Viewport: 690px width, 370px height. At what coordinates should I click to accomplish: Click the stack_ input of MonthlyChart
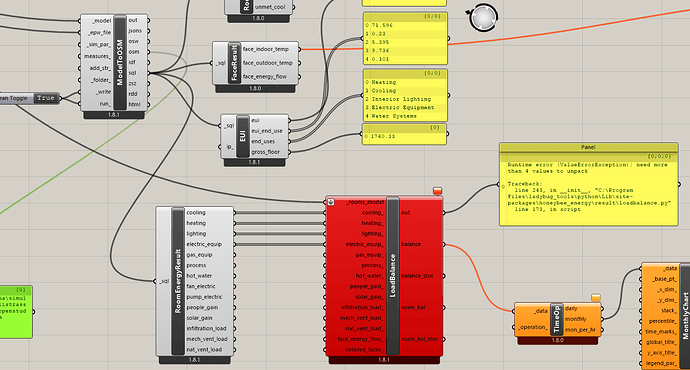pos(668,311)
